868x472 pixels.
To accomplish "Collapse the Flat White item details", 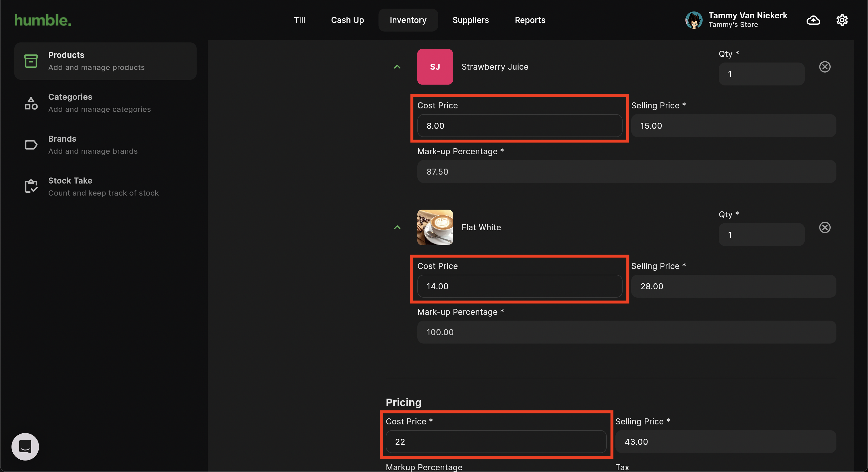I will pyautogui.click(x=397, y=227).
